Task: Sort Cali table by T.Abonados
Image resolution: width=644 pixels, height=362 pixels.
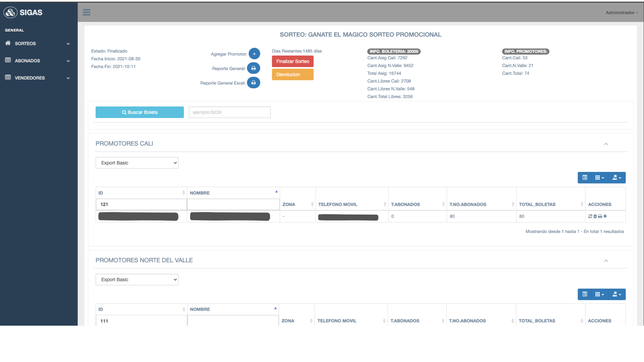Action: coord(418,204)
